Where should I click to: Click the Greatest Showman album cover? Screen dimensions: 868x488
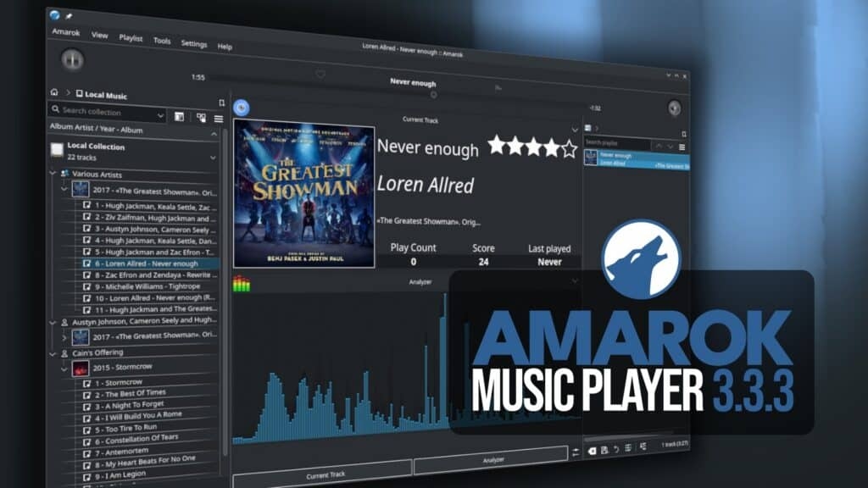click(x=304, y=195)
